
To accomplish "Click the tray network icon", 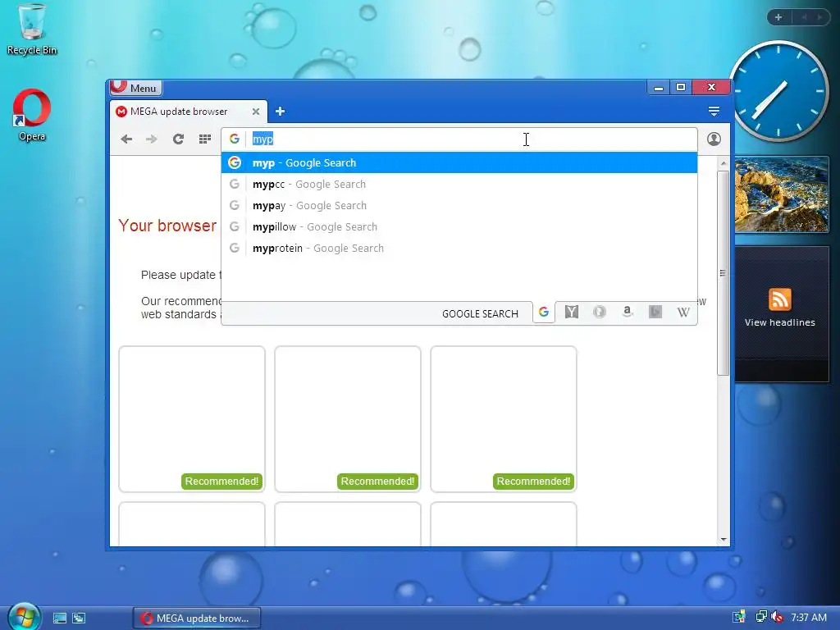I will pyautogui.click(x=760, y=617).
